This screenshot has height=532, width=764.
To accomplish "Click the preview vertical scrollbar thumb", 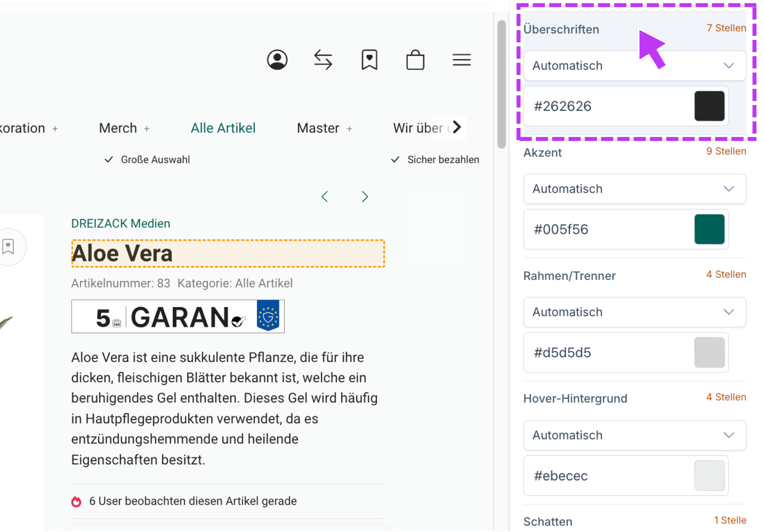I will (x=502, y=84).
